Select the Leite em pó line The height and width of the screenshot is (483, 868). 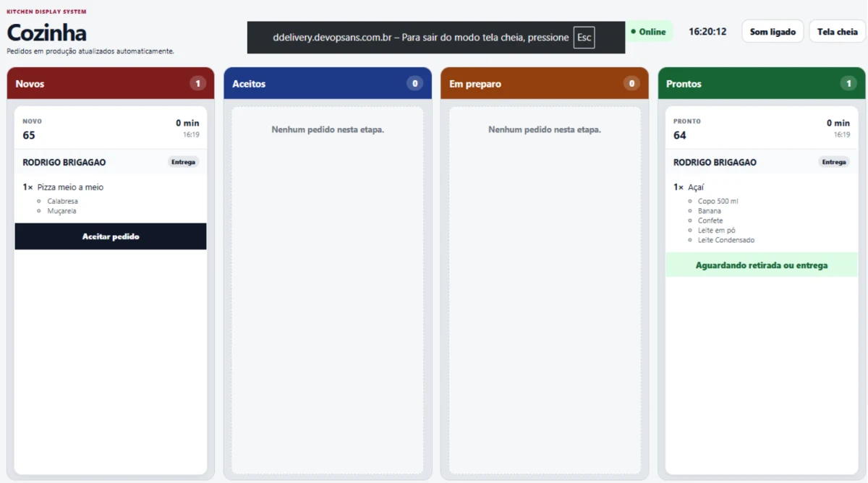(716, 230)
